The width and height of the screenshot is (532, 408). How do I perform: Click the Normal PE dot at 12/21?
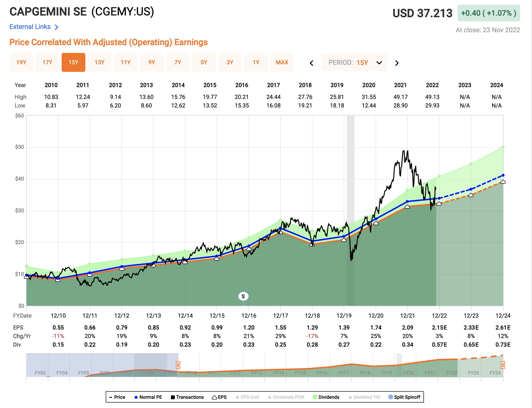408,202
